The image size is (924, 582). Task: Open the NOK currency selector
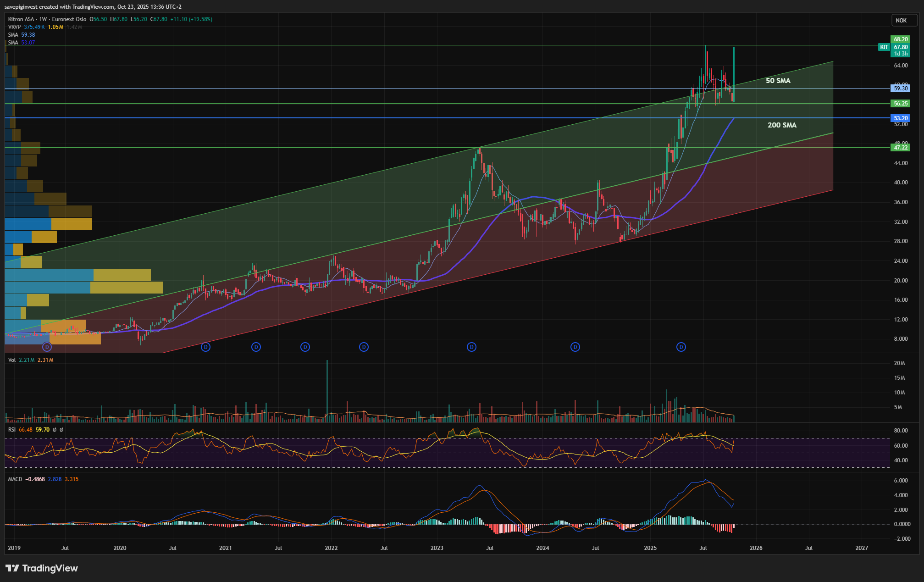[901, 21]
